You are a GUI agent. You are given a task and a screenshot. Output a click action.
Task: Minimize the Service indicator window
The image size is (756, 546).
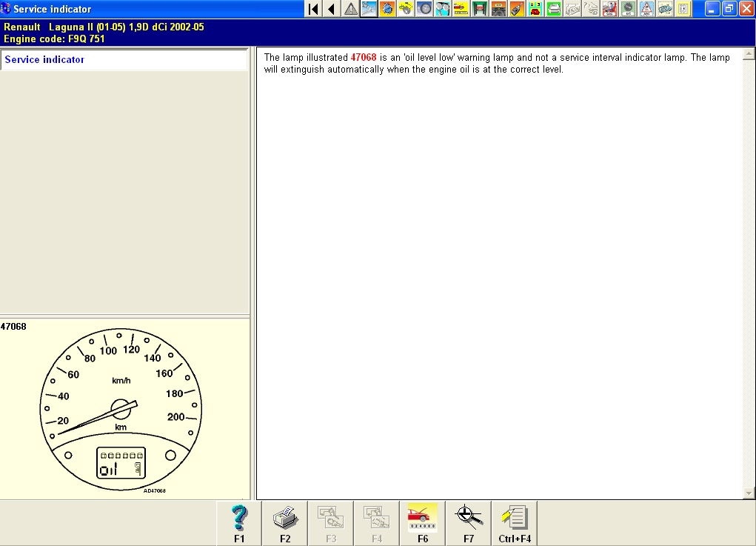click(x=712, y=9)
